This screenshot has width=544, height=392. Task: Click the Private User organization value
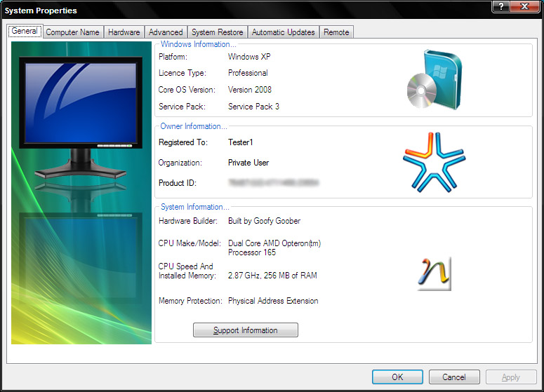(248, 163)
